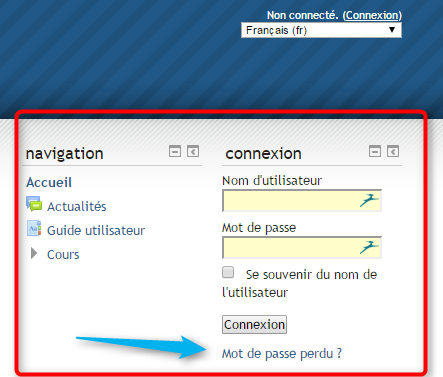Click the Connexion submit button

tap(254, 325)
